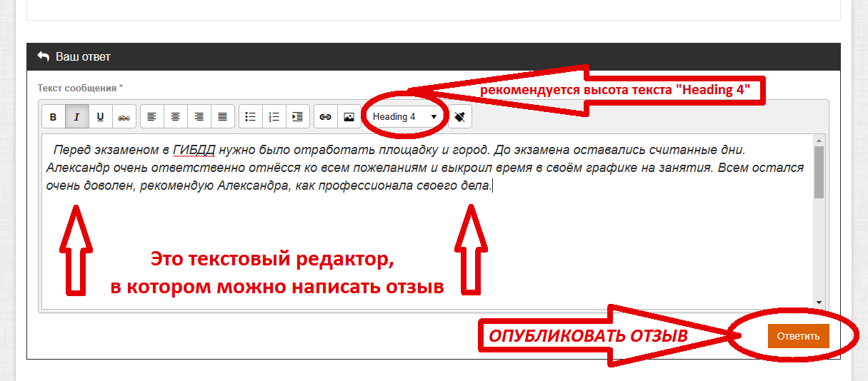Click the reply arrow icon in header
Viewport: 868px width, 381px height.
(x=44, y=56)
